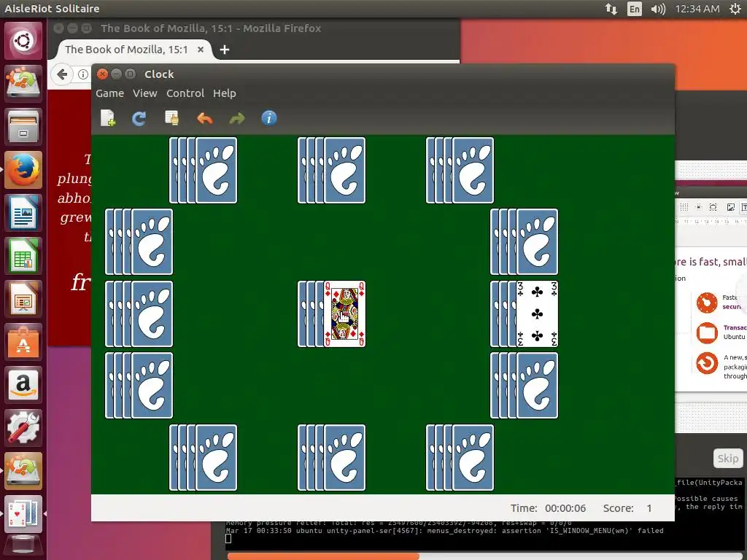Open LibreOffice Writer from launcher

(x=23, y=213)
